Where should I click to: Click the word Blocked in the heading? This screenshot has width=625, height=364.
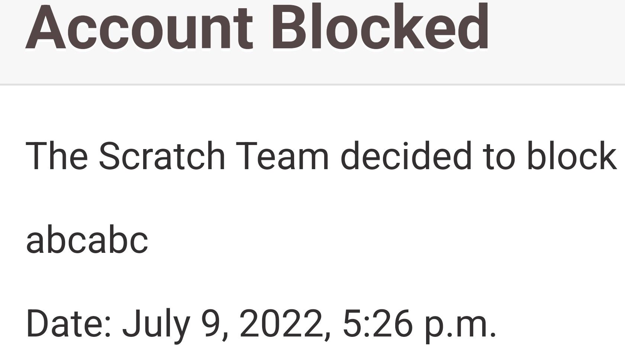380,27
